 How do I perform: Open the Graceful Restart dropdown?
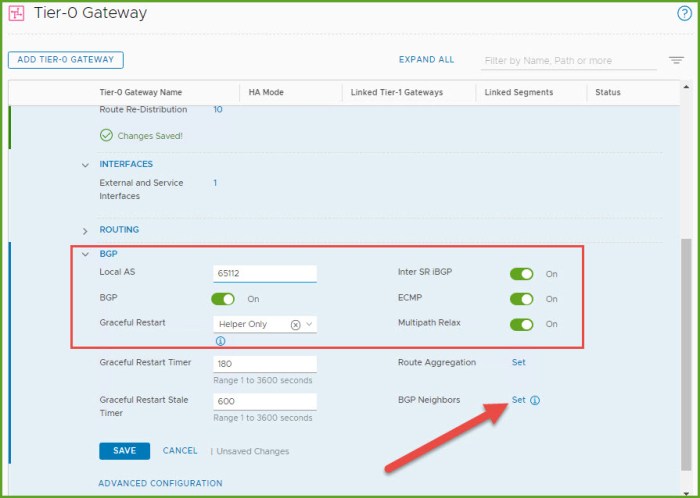click(309, 325)
